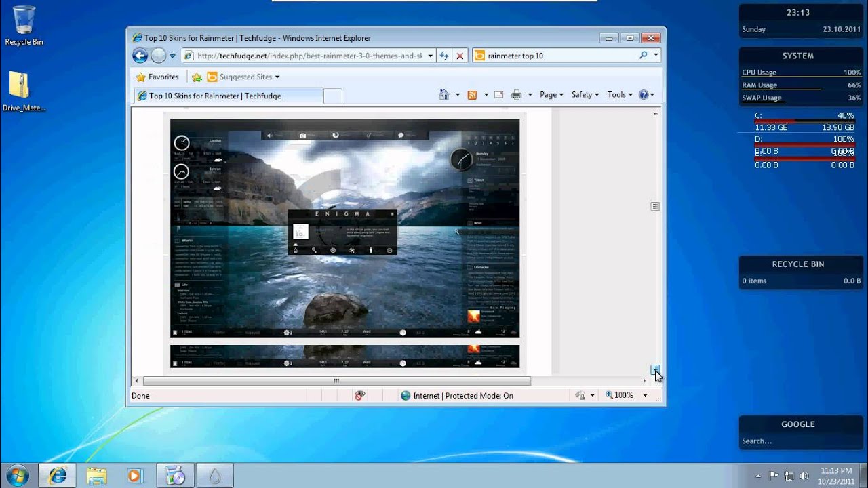Expand the Home button dropdown arrow
This screenshot has height=488, width=868.
458,95
